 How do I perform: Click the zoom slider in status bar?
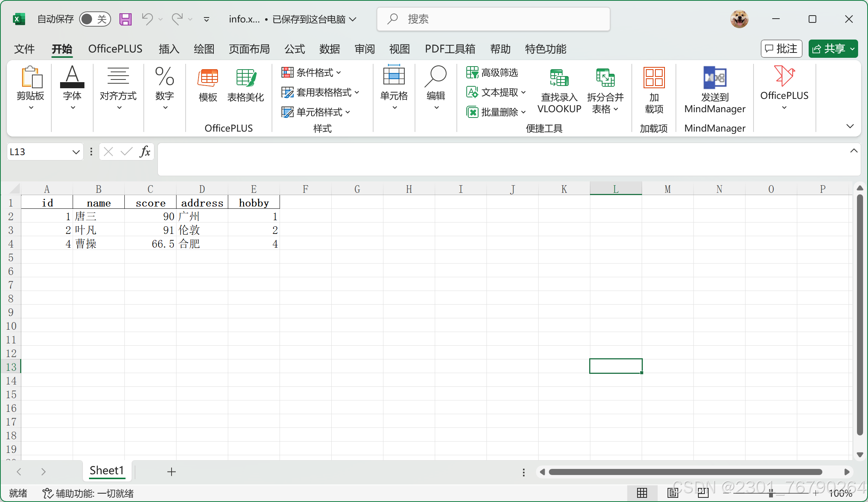[771, 494]
